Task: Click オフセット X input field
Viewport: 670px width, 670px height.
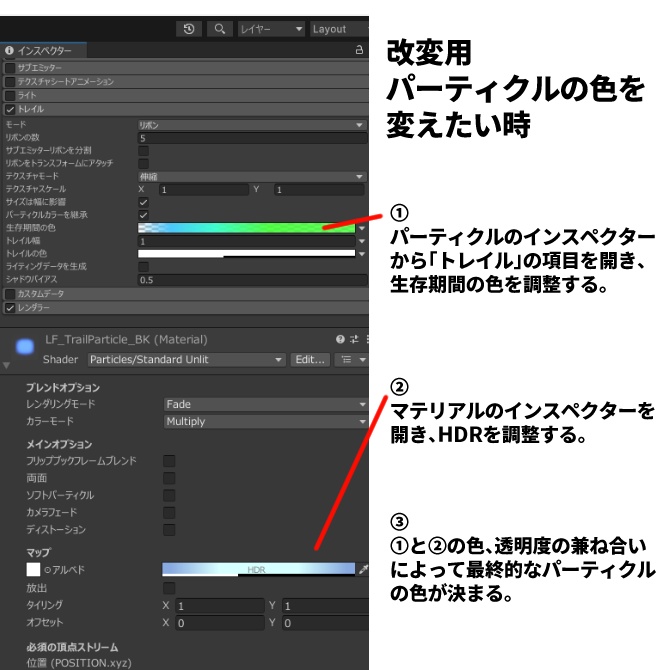Action: pyautogui.click(x=220, y=623)
